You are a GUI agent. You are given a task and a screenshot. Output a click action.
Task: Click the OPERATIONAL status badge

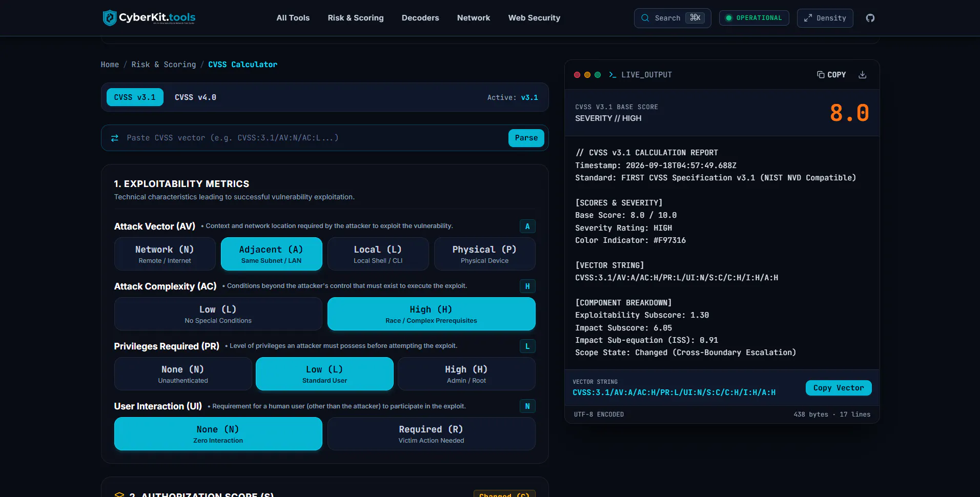[x=754, y=18]
